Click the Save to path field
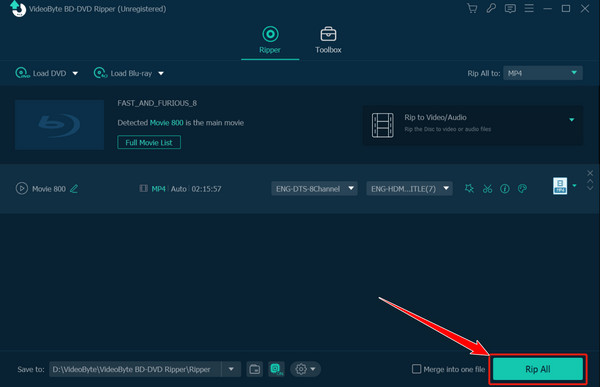The width and height of the screenshot is (600, 387). click(135, 369)
